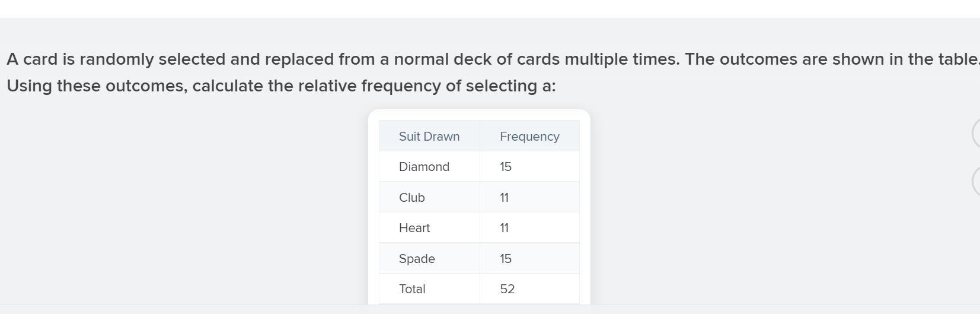This screenshot has height=314, width=980.
Task: Select the Heart frequency value 11
Action: pyautogui.click(x=504, y=228)
